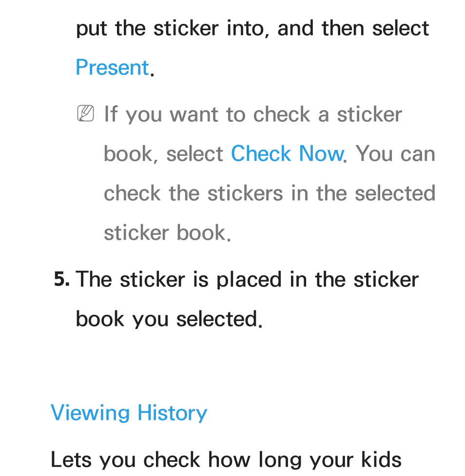Screen dimensions: 465x476
Task: Click the word "Now" in the blue link
Action: pos(321,153)
